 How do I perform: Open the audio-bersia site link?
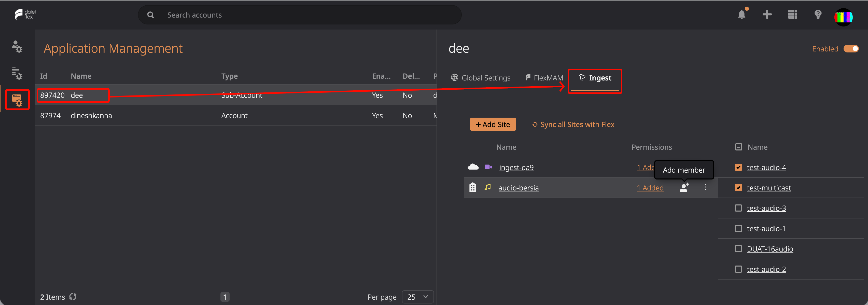(x=518, y=188)
